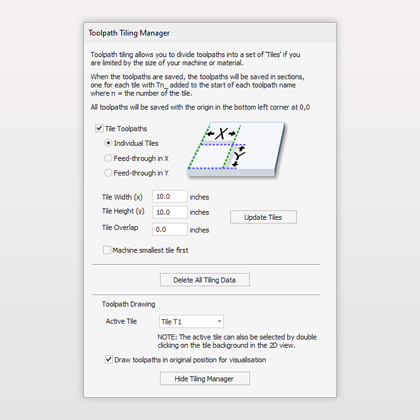Click the arrow on the Tile T1 dropdown
Image resolution: width=420 pixels, height=420 pixels.
point(219,322)
